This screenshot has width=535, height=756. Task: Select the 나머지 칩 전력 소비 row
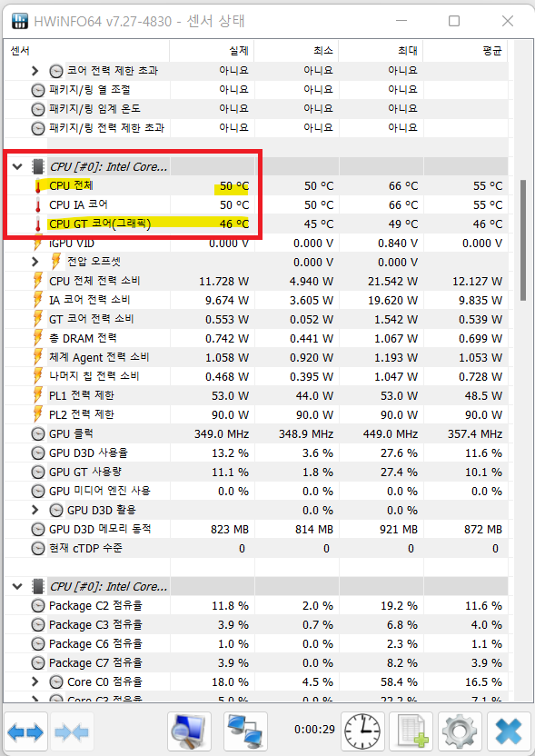tap(255, 376)
